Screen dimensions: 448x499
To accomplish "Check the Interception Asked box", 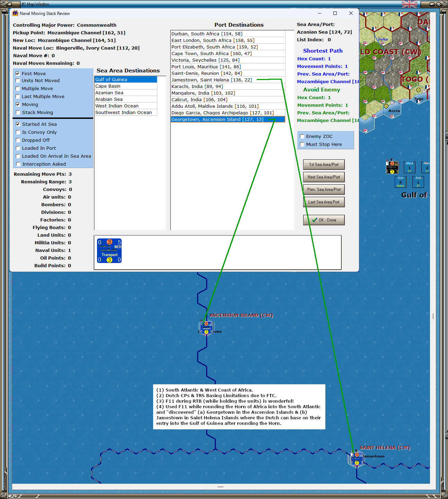I will click(x=18, y=164).
